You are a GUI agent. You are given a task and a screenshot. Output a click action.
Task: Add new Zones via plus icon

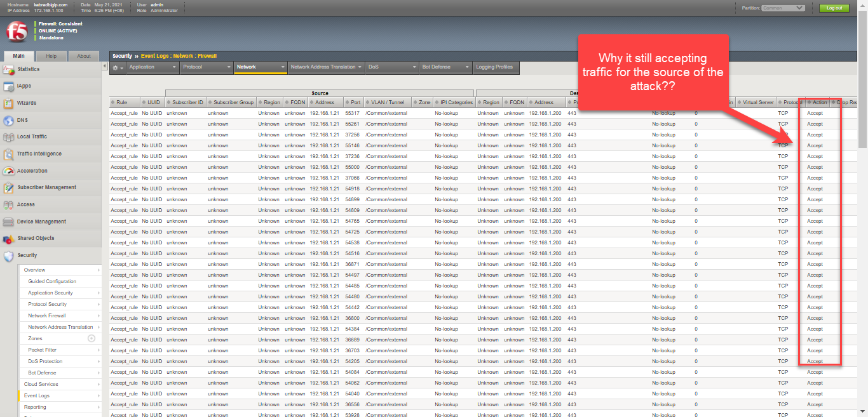[92, 338]
